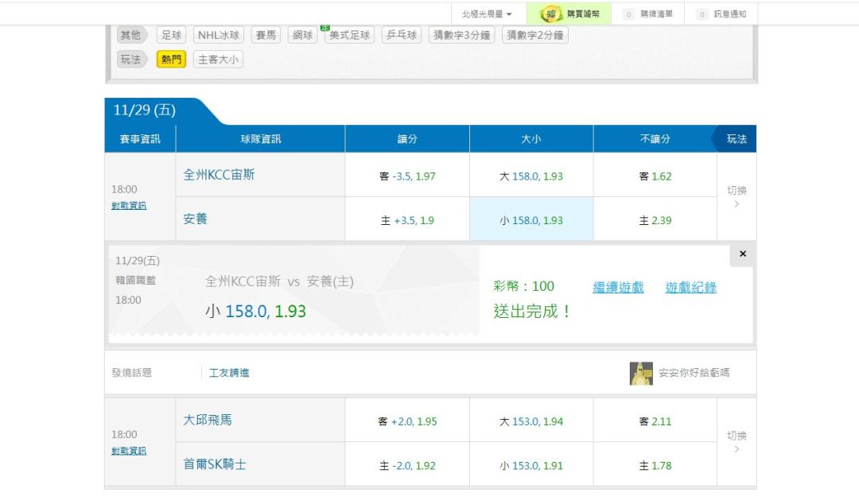
Task: Select the NHL冰球 sport filter
Action: tap(219, 35)
